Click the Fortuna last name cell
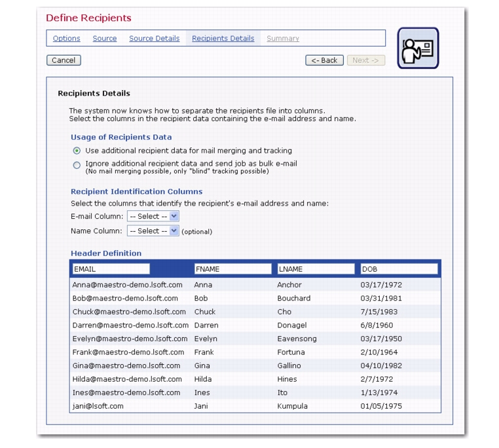Image resolution: width=499 pixels, height=448 pixels. [292, 352]
